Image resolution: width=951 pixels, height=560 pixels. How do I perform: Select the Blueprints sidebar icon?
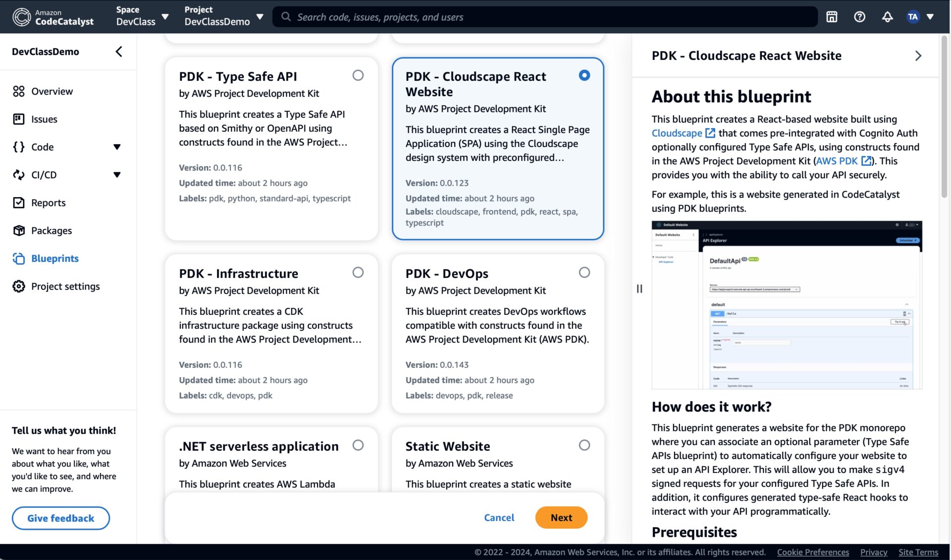pos(18,258)
